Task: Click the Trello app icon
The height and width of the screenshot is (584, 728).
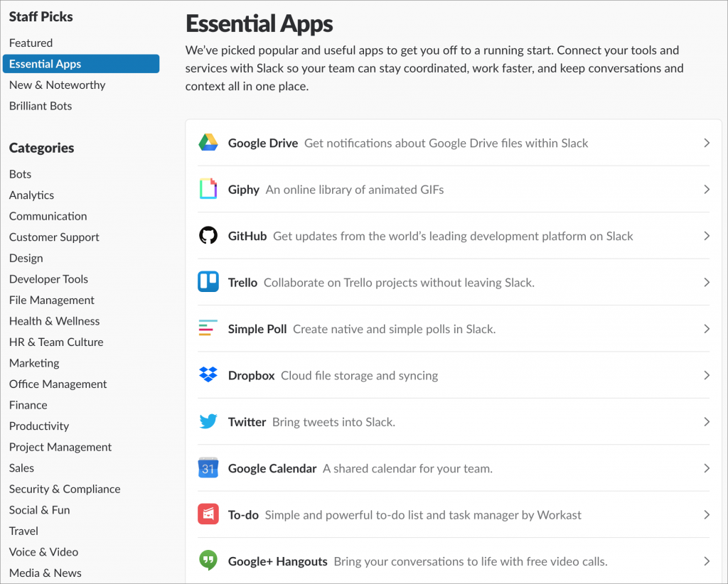Action: (x=208, y=282)
